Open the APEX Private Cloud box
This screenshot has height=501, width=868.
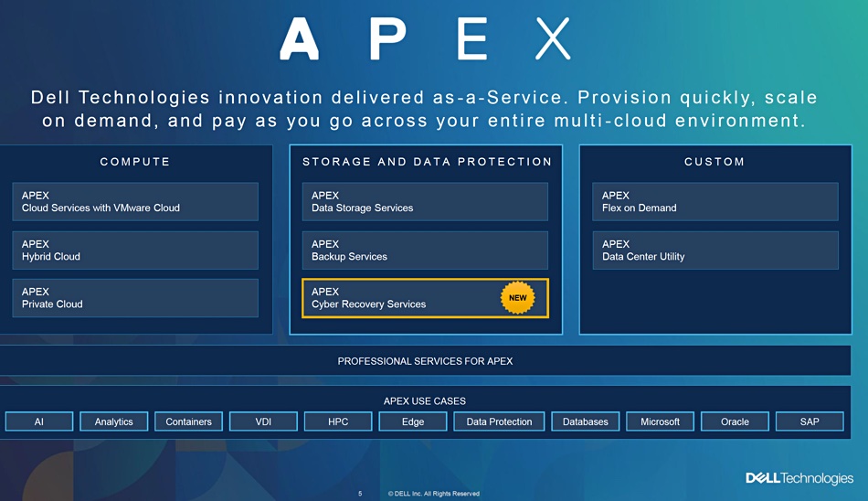coord(135,298)
